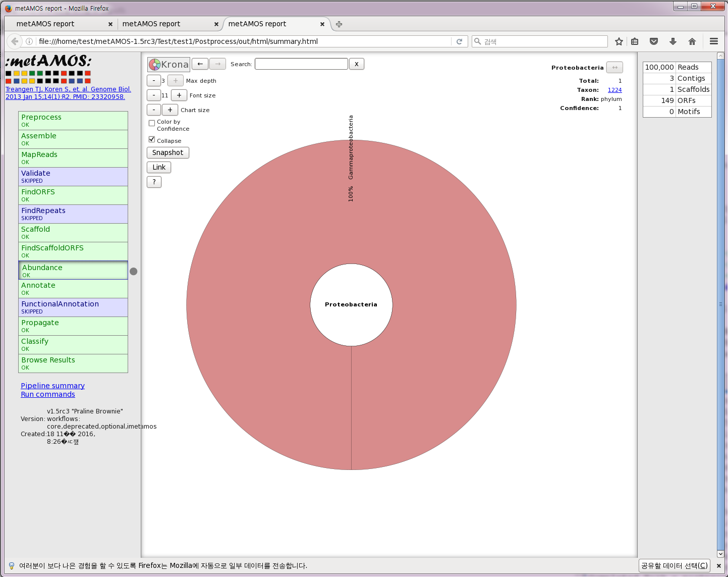The height and width of the screenshot is (577, 728).
Task: Click the Krona back arrow button
Action: (200, 64)
